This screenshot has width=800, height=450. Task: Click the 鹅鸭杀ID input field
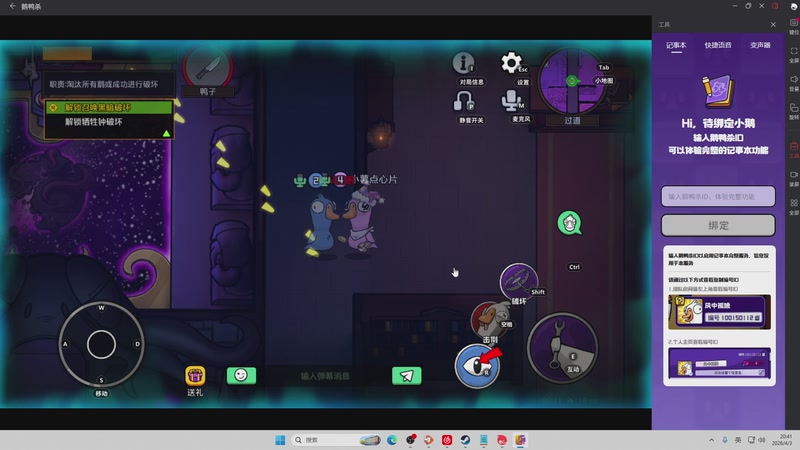pyautogui.click(x=718, y=196)
